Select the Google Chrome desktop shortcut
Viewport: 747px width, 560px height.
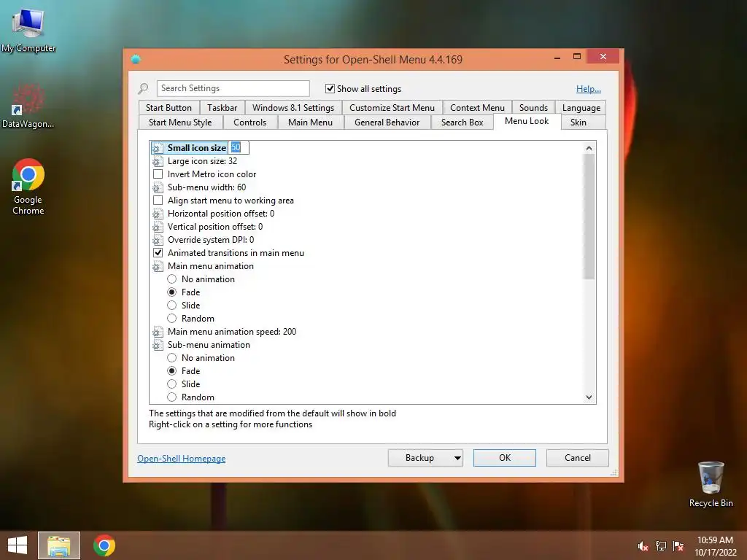28,187
